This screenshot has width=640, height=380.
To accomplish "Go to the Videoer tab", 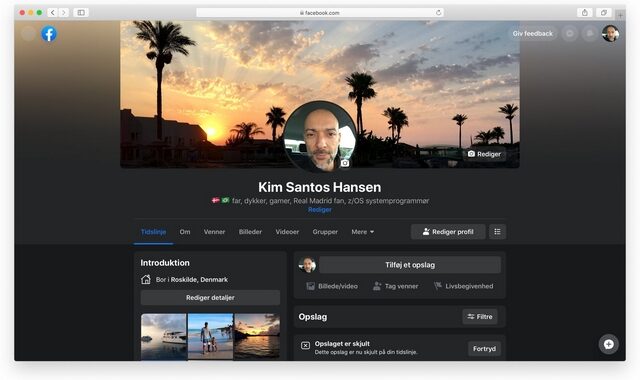I will [x=287, y=232].
